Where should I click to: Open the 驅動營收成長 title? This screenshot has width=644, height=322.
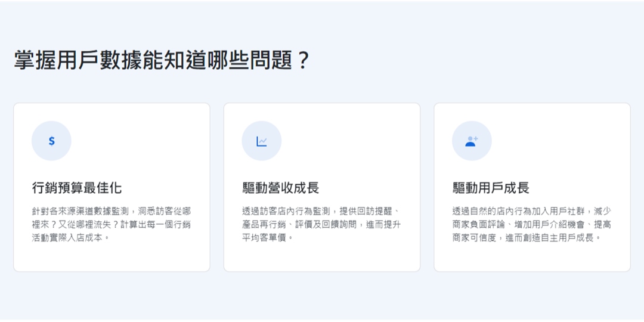coord(280,188)
